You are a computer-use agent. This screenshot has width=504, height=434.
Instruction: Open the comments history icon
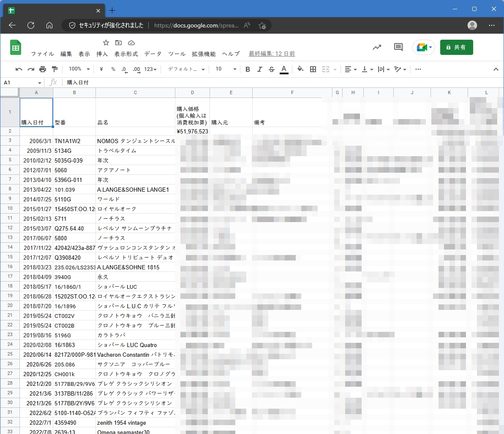pos(398,47)
